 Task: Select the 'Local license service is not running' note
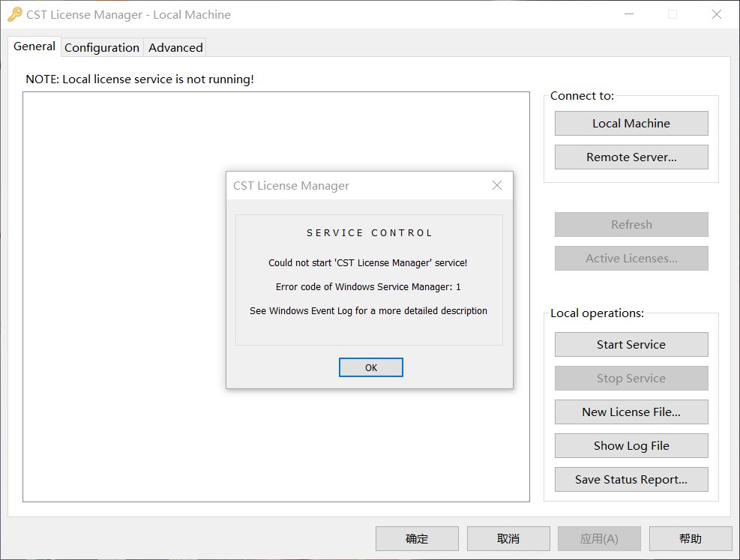pos(139,79)
